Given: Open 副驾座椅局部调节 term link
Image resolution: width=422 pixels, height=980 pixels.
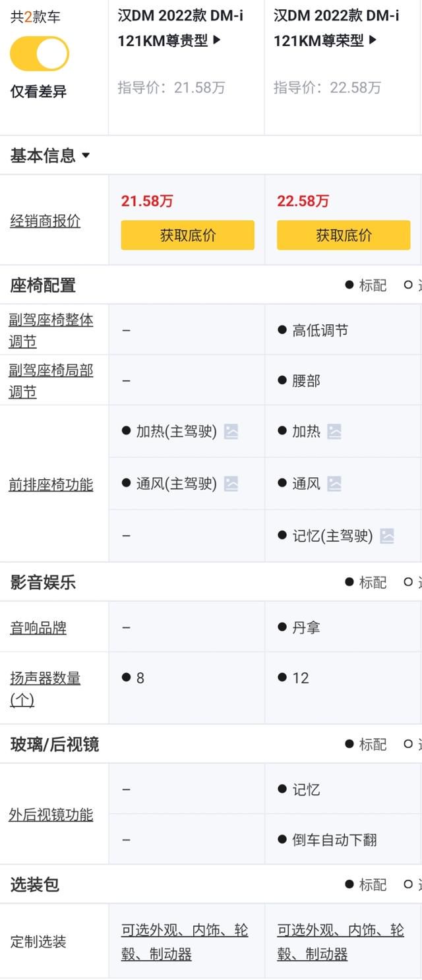Looking at the screenshot, I should (x=51, y=381).
